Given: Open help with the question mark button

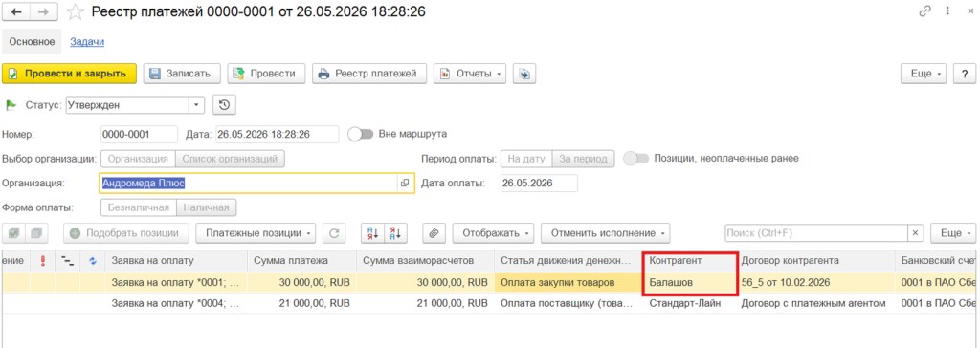Looking at the screenshot, I should 965,73.
